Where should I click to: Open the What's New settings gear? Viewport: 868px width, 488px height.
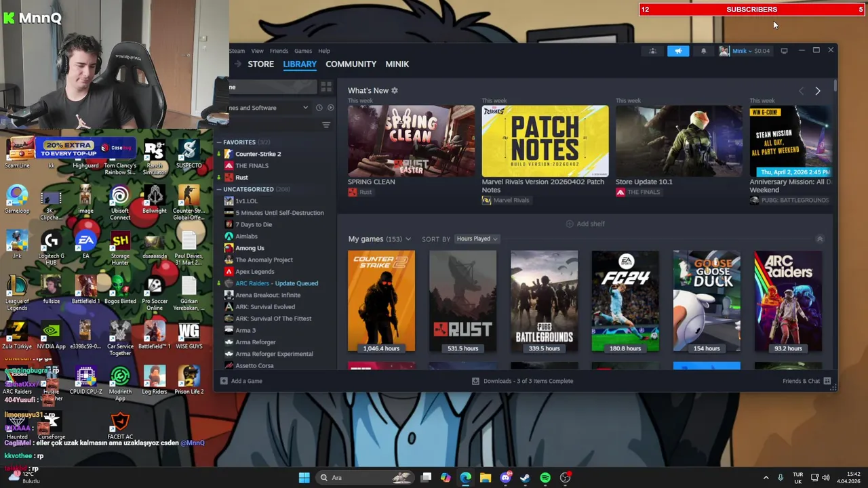[x=395, y=90]
